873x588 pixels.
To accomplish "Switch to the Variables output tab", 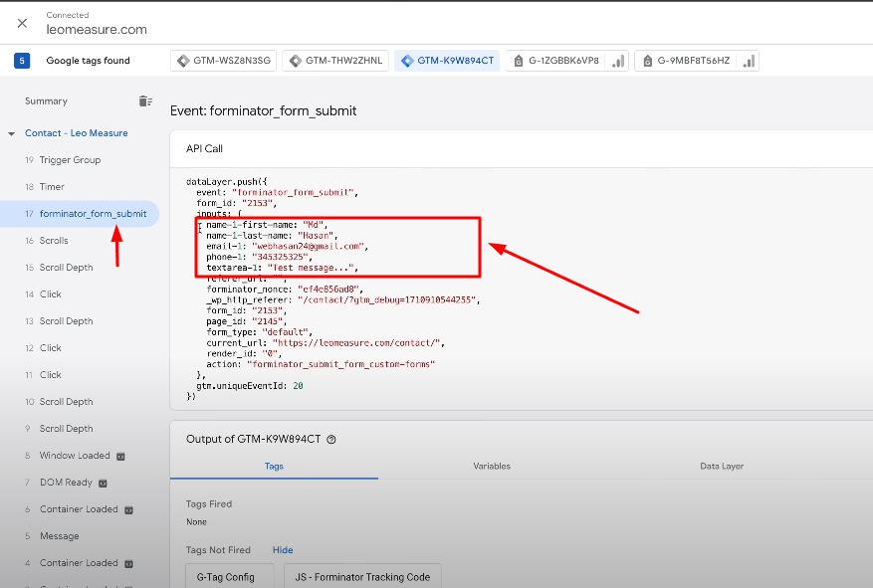I will 492,467.
